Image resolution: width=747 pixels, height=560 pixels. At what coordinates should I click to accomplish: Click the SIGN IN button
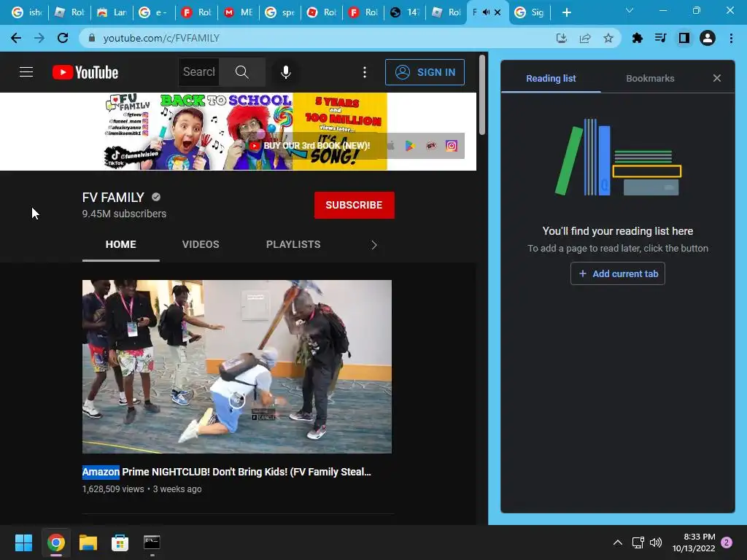click(425, 72)
